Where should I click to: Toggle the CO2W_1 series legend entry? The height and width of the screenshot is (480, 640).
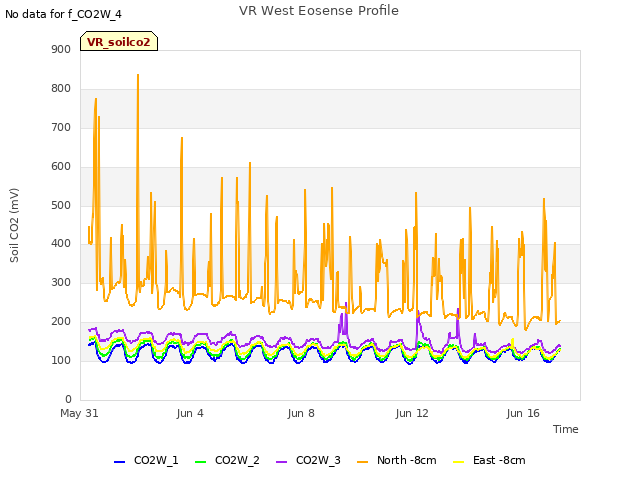tap(146, 460)
